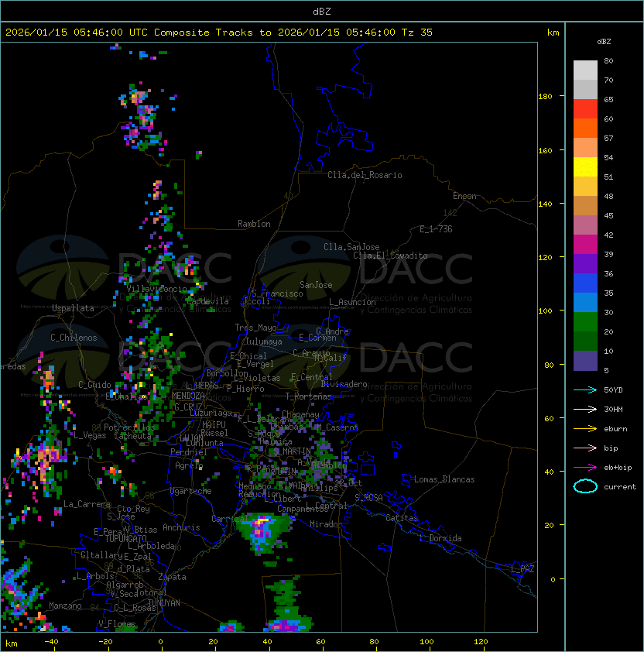Click the 'Encon' map label

[464, 196]
